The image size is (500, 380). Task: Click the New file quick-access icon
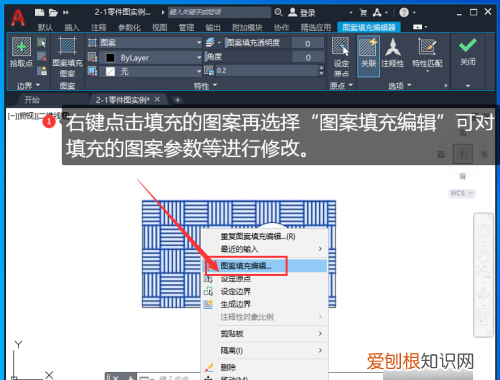pos(39,13)
